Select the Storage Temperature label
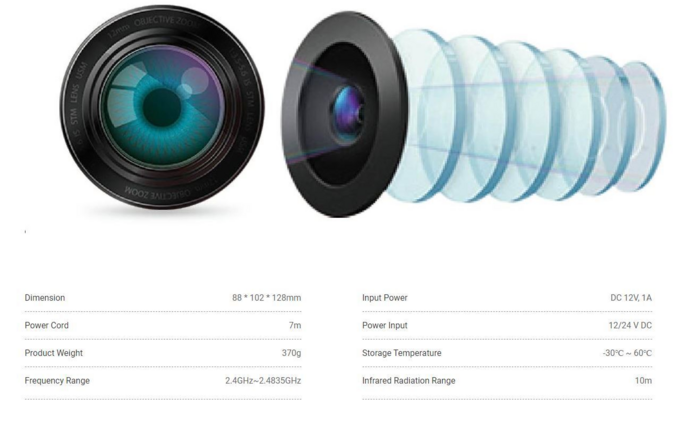Screen dimensions: 700x425 pos(402,353)
